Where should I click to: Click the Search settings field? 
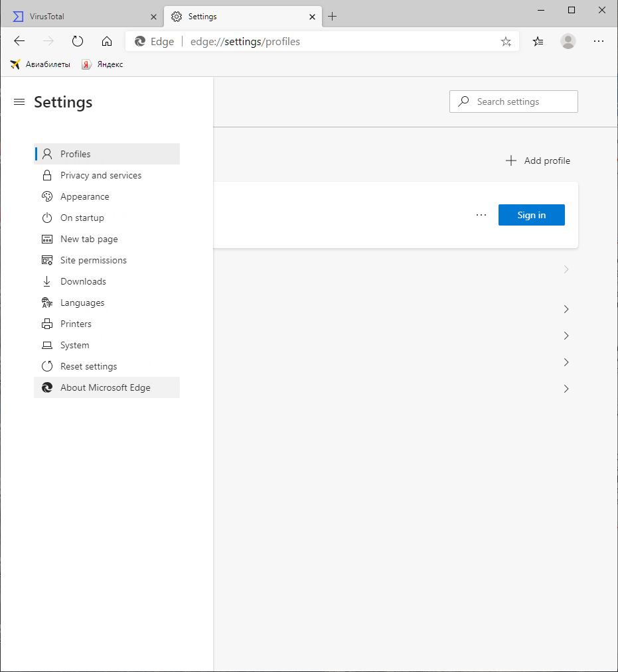point(513,101)
